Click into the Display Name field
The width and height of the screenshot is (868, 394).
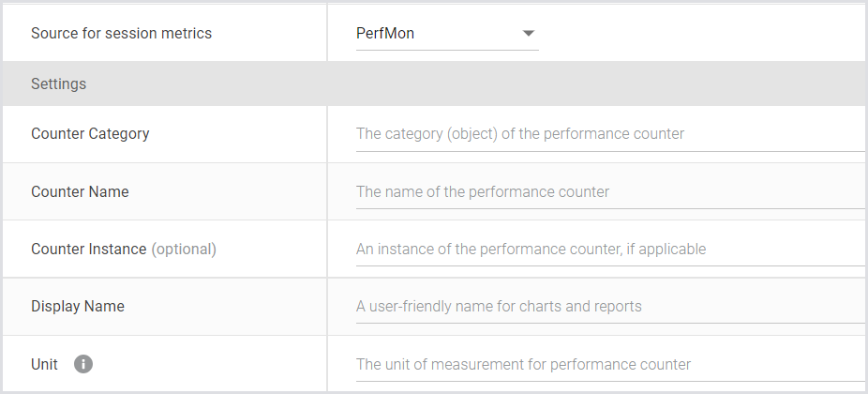(609, 307)
